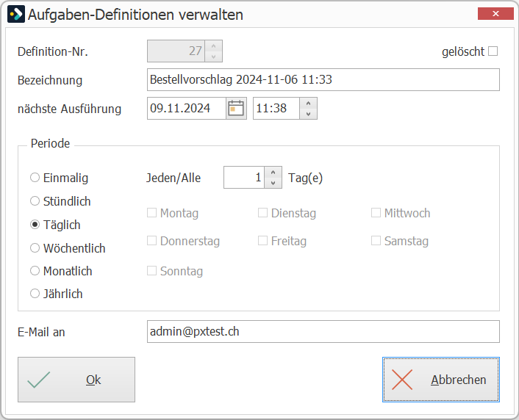Click into the Bezeichnung text field
The height and width of the screenshot is (420, 519).
pos(323,80)
